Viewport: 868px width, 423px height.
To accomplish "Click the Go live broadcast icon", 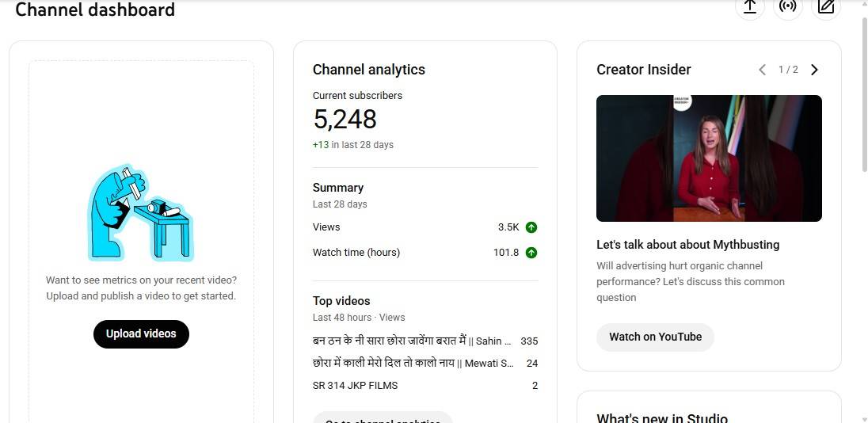I will (x=787, y=6).
